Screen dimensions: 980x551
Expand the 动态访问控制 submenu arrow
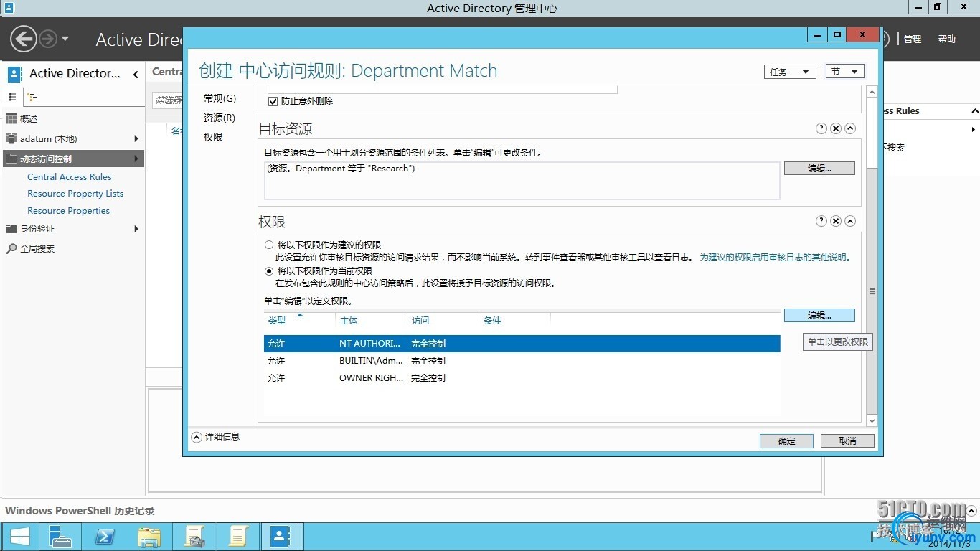click(x=136, y=159)
